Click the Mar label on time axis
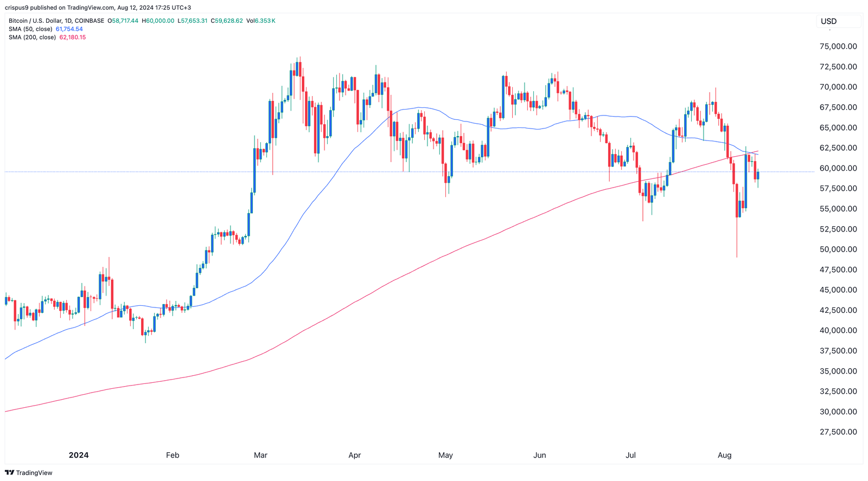This screenshot has height=481, width=868. 260,455
